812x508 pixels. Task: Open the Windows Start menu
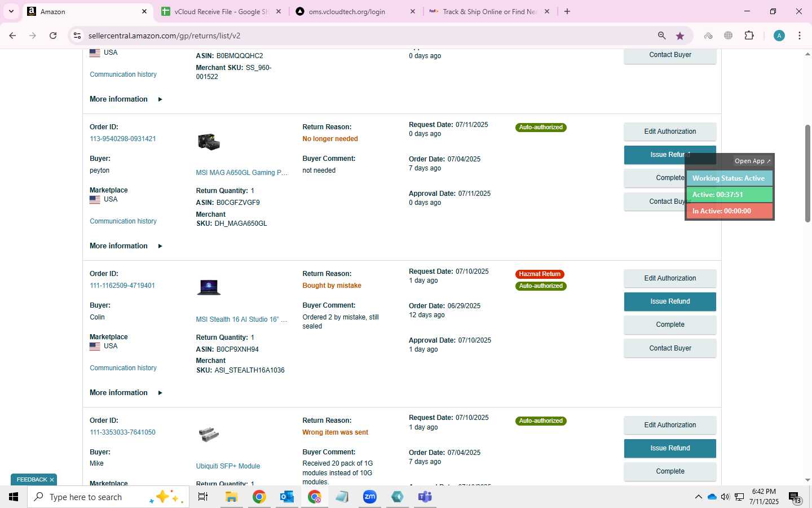tap(14, 497)
